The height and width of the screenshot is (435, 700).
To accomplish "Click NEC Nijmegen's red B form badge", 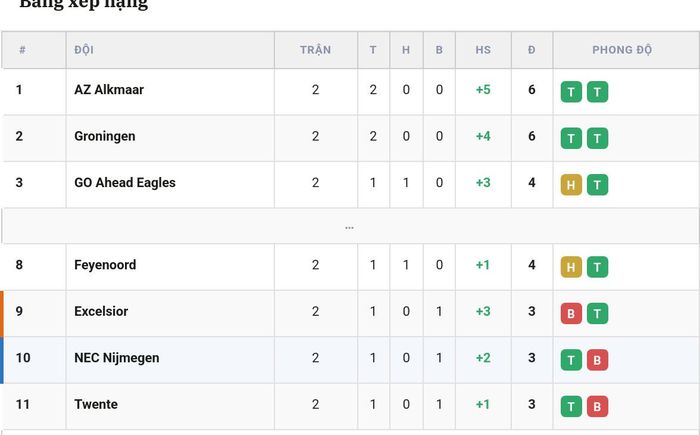I will [597, 360].
